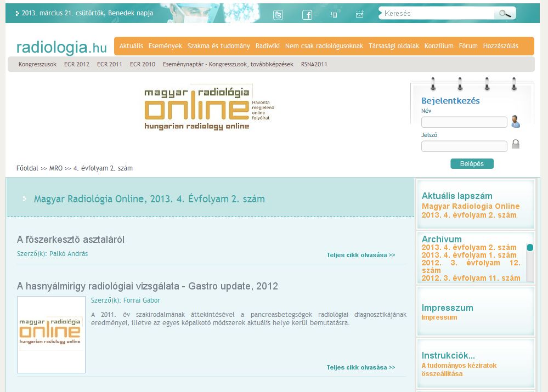Click the Jelszó password input field
Screen dimensions: 548x392
coord(464,146)
